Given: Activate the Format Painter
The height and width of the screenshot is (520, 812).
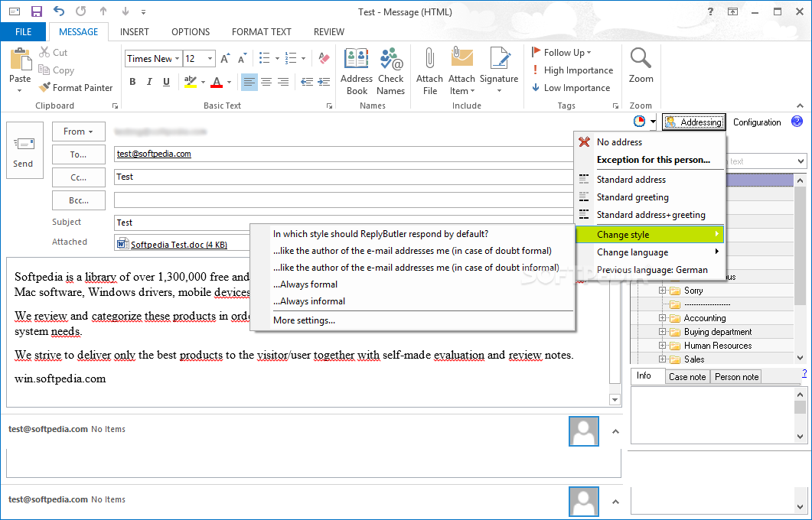Looking at the screenshot, I should click(x=76, y=87).
